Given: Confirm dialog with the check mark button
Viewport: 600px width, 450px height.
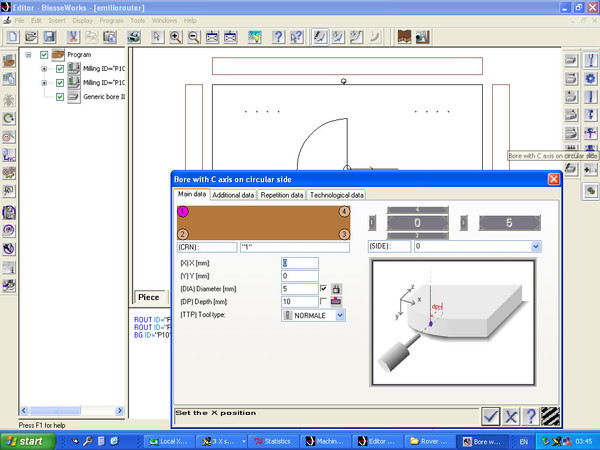Looking at the screenshot, I should pyautogui.click(x=490, y=416).
